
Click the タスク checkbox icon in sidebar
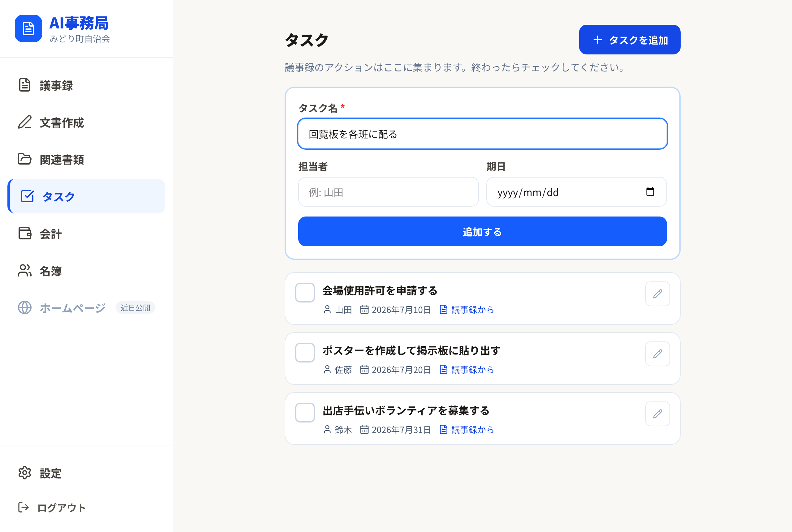27,196
